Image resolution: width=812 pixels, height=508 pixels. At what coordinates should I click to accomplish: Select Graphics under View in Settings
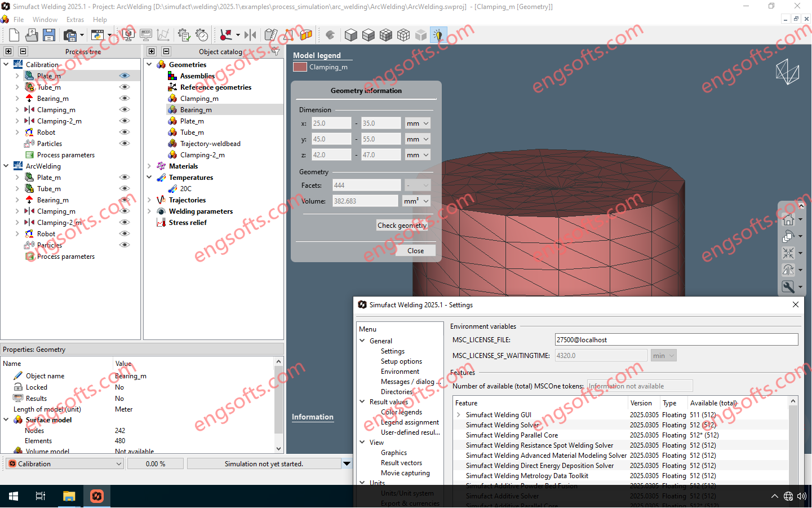click(394, 453)
